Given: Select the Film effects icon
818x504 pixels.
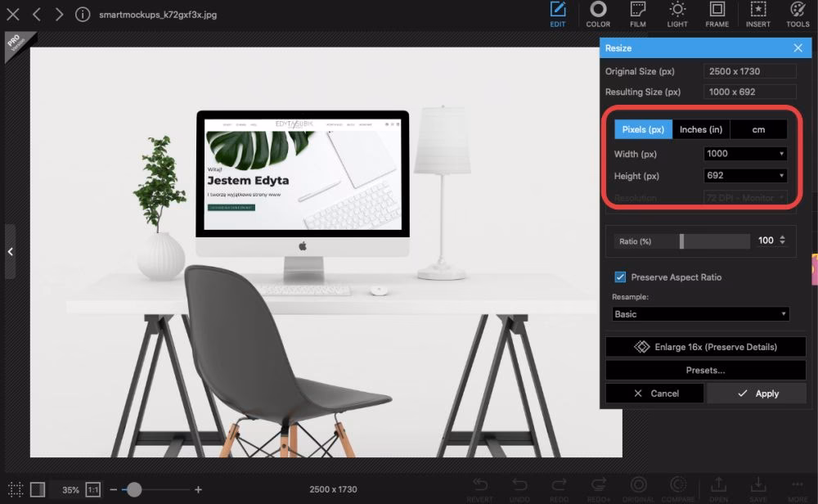Looking at the screenshot, I should tap(638, 14).
